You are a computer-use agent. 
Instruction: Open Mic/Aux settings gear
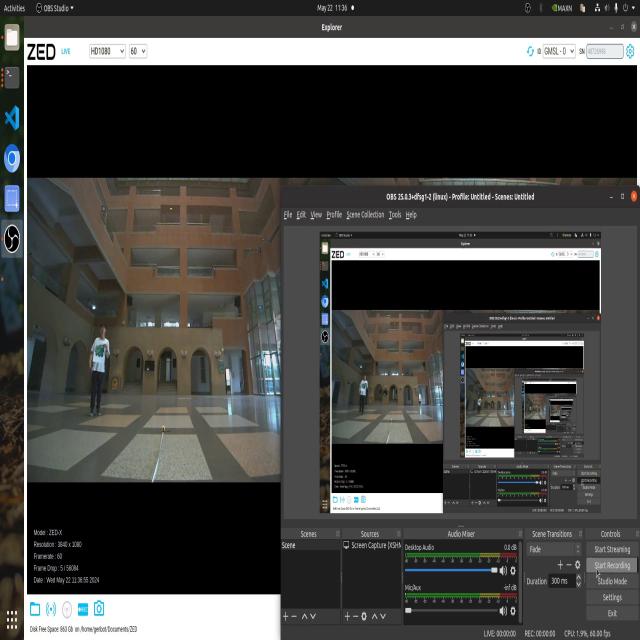[x=513, y=611]
